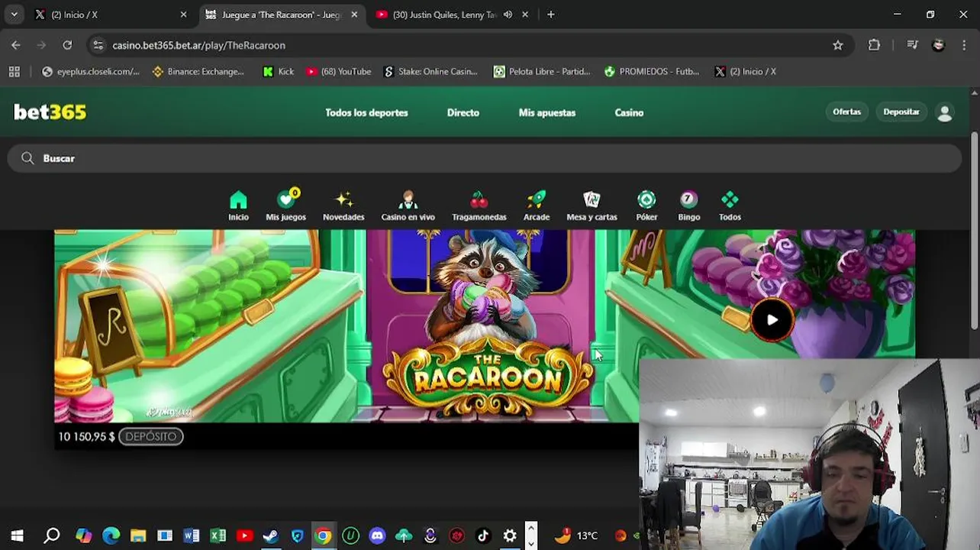This screenshot has width=980, height=550.
Task: View site information icon in address bar
Action: 98,45
